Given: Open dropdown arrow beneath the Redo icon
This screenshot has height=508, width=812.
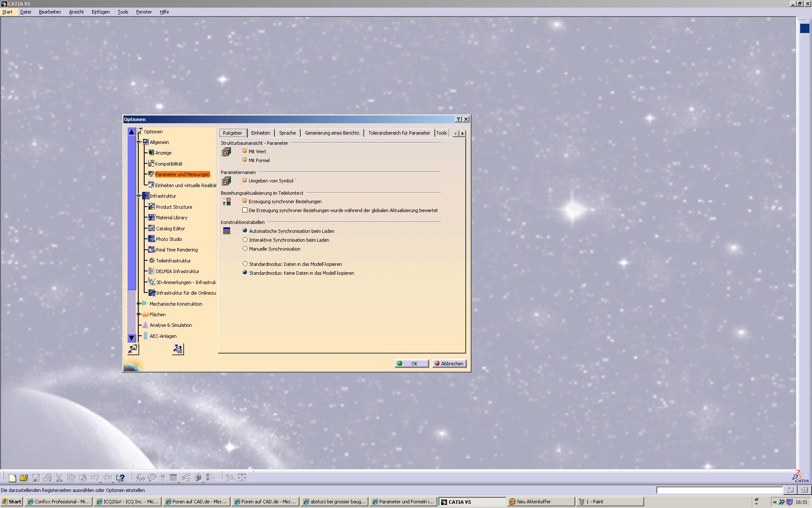Looking at the screenshot, I should (113, 483).
